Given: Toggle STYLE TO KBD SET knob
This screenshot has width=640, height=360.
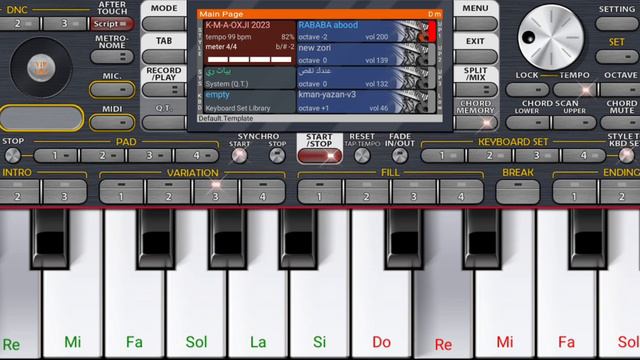Looking at the screenshot, I should tap(626, 156).
